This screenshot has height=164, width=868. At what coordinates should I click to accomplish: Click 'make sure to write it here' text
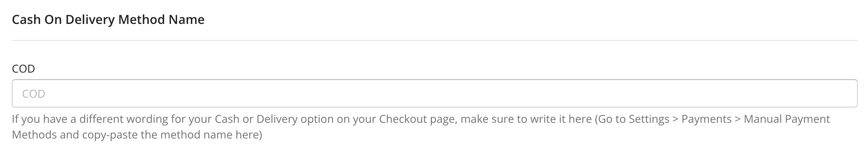[x=526, y=119]
